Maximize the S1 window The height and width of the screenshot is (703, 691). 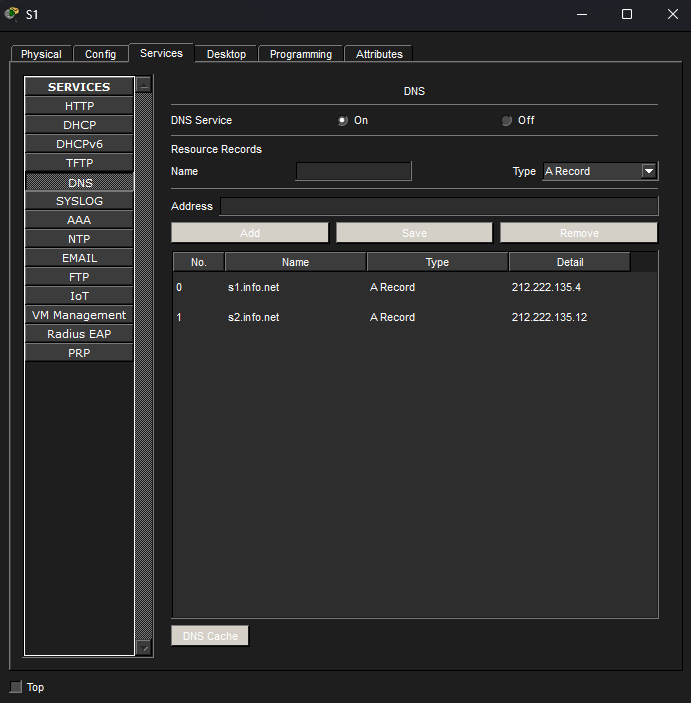[x=627, y=14]
